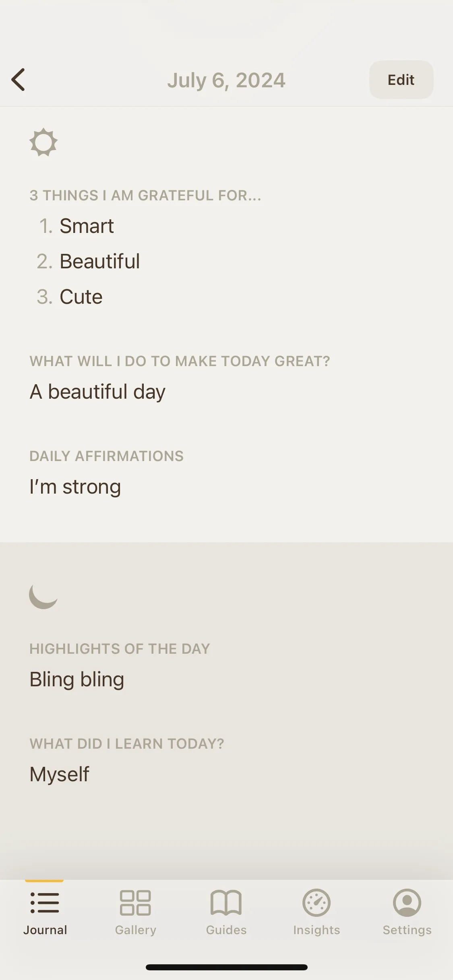Switch to the Gallery tab label
The width and height of the screenshot is (453, 980).
tap(136, 930)
